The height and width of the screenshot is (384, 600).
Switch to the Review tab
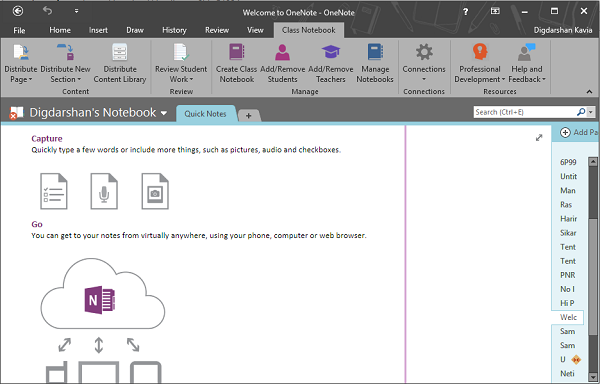[217, 30]
